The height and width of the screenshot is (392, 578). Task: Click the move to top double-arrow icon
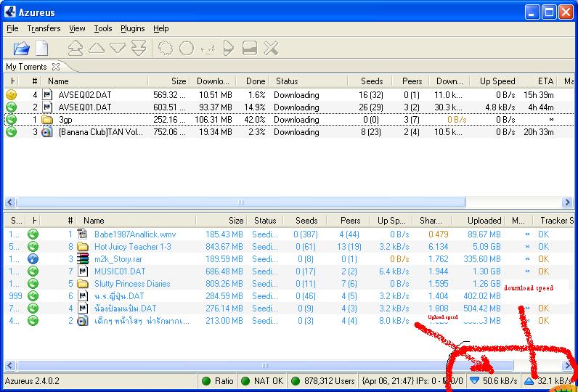76,48
